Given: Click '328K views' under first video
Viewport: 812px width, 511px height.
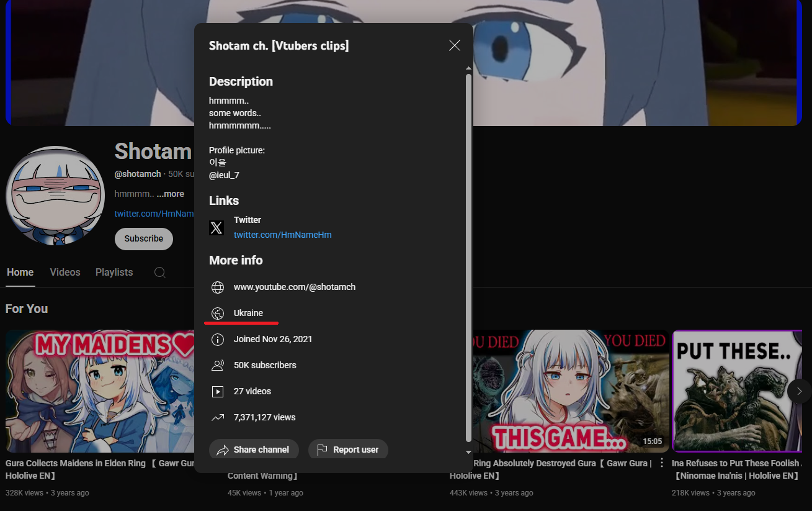Looking at the screenshot, I should click(24, 493).
